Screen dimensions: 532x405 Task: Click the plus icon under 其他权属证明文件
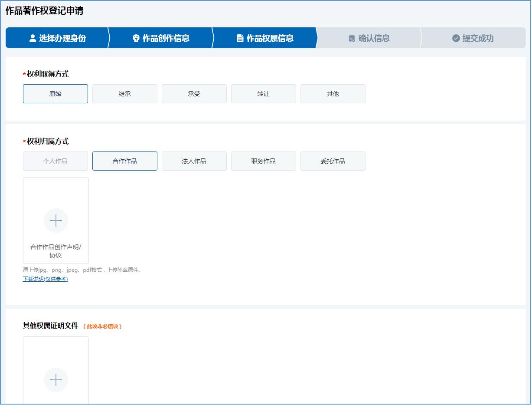55,379
